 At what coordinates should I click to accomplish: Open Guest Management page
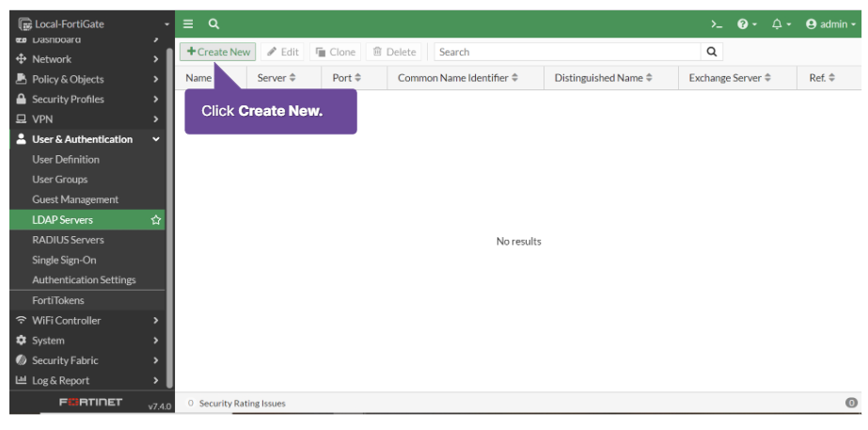(75, 199)
